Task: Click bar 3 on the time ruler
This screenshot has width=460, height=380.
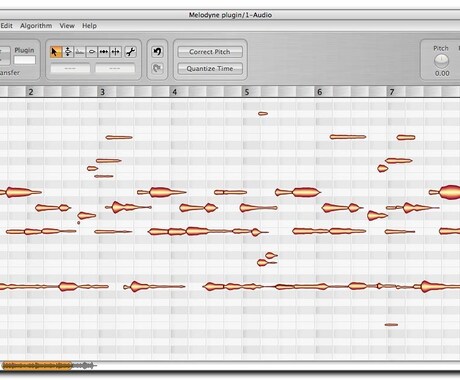Action: (103, 92)
